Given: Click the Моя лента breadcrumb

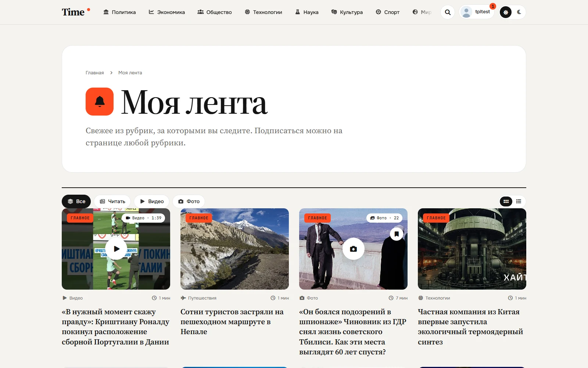Looking at the screenshot, I should [x=130, y=73].
